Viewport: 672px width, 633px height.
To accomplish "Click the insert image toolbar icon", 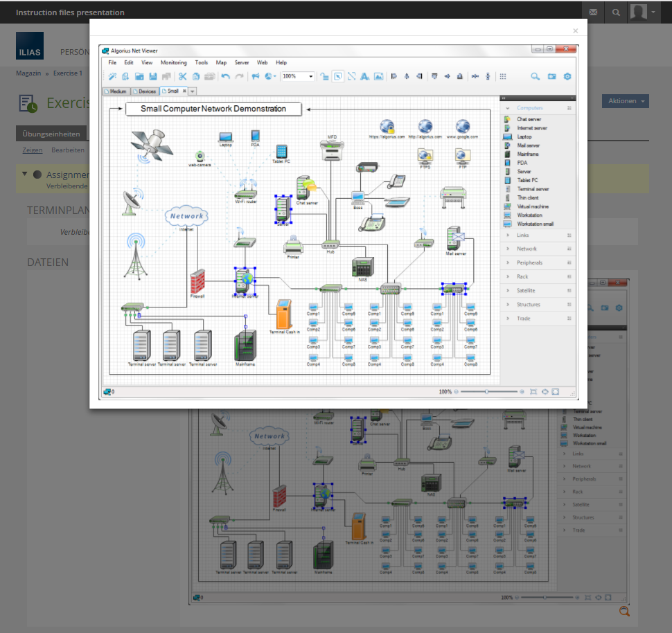I will [x=379, y=76].
